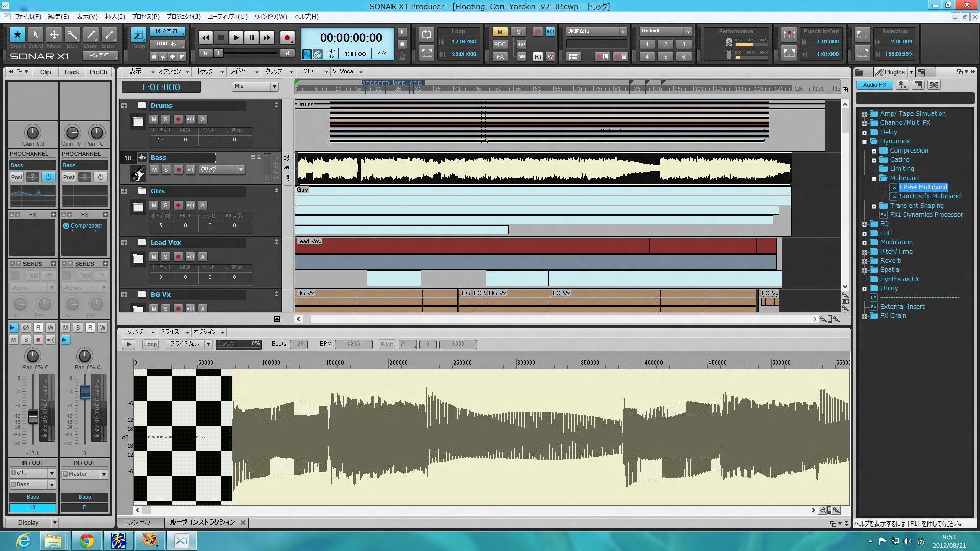This screenshot has height=551, width=980.
Task: Switch to the コンソール tab
Action: coord(137,522)
